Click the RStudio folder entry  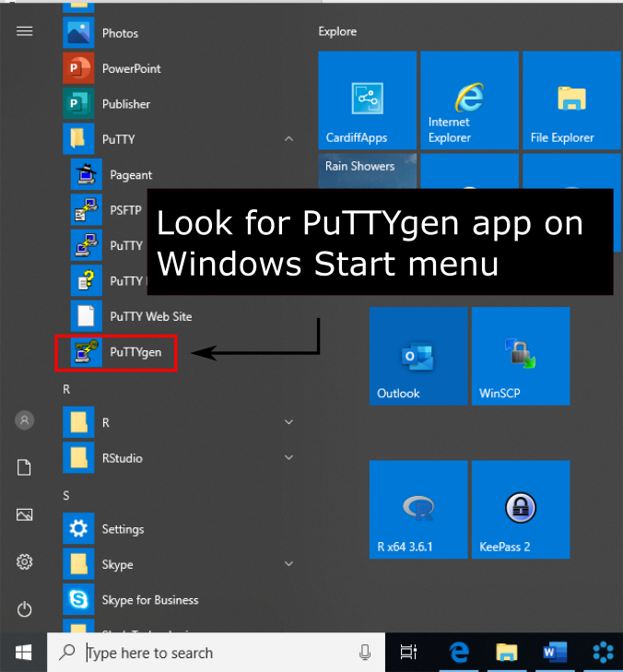point(180,458)
